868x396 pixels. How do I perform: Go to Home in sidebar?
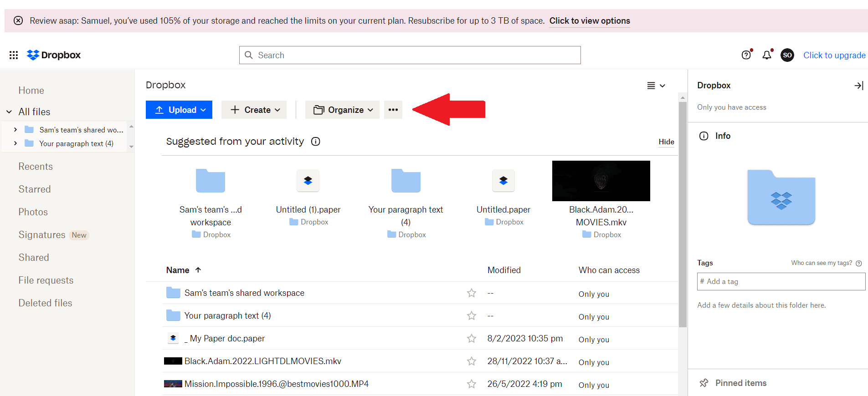(31, 91)
